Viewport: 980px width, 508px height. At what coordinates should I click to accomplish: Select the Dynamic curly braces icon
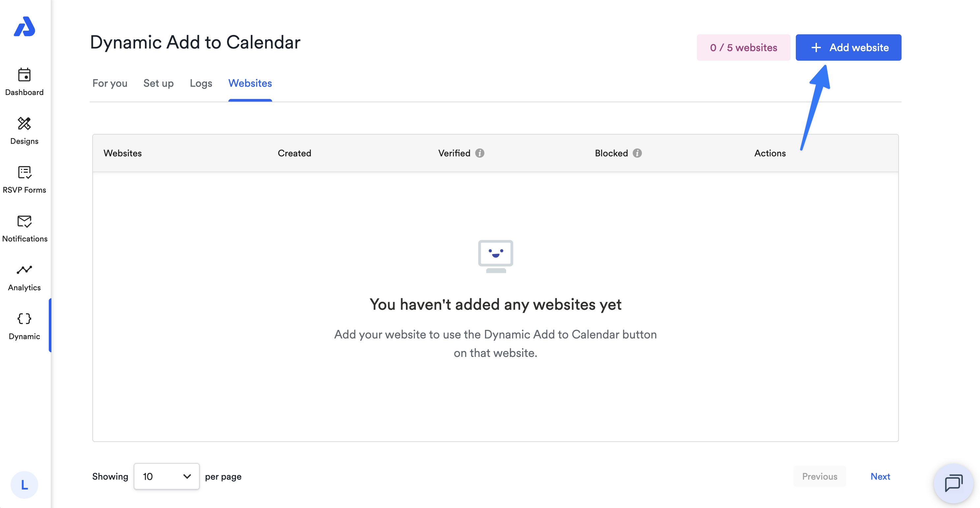point(24,318)
